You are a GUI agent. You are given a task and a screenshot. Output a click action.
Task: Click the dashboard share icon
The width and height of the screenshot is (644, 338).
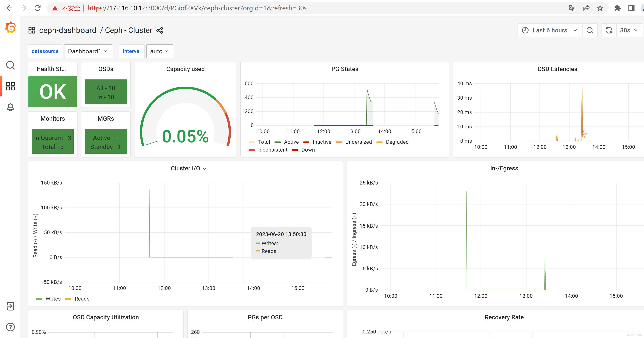tap(160, 30)
